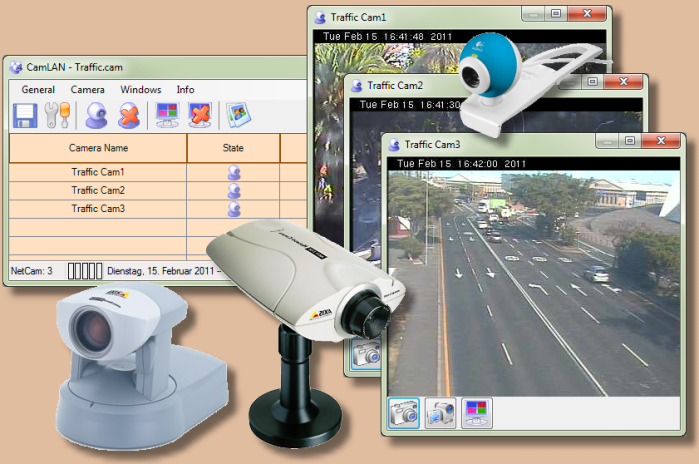Viewport: 699px width, 464px height.
Task: Click the Traffic Cam3 live video image
Action: [x=534, y=283]
